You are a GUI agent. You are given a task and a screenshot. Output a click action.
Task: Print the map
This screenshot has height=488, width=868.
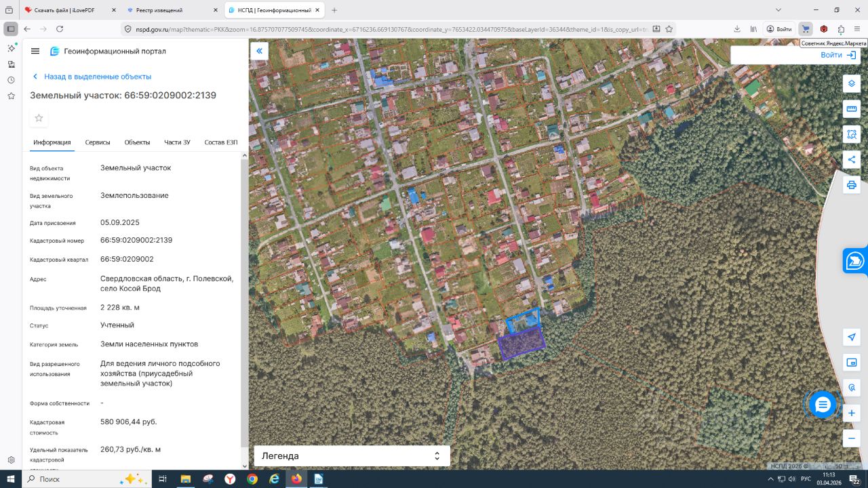pyautogui.click(x=852, y=185)
